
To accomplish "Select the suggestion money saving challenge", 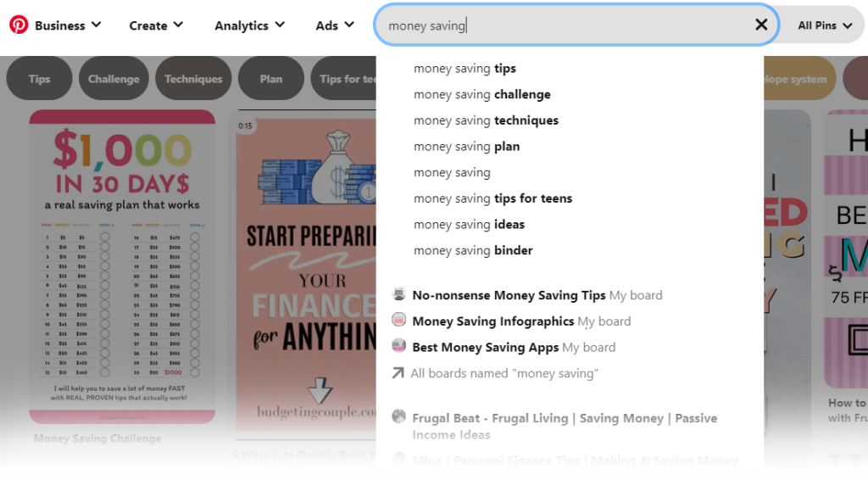I will 482,95.
